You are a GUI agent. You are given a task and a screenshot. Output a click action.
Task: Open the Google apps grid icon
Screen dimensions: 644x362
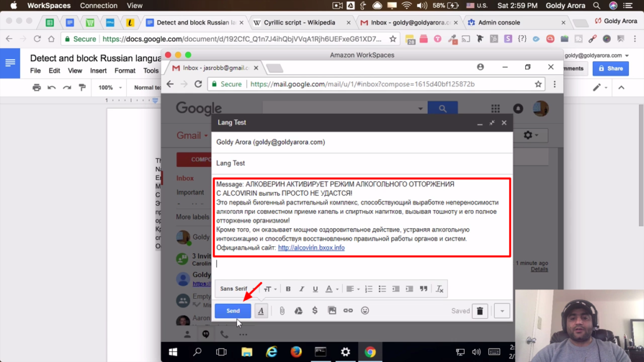click(496, 109)
